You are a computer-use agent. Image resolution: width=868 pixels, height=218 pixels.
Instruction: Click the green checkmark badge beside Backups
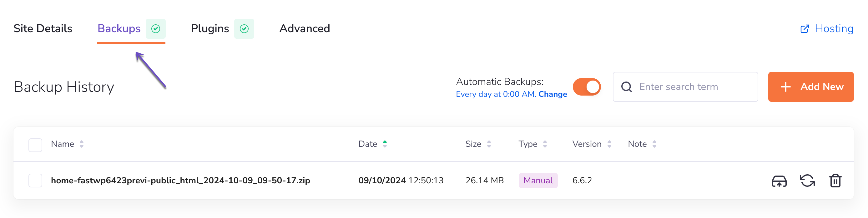click(x=155, y=29)
